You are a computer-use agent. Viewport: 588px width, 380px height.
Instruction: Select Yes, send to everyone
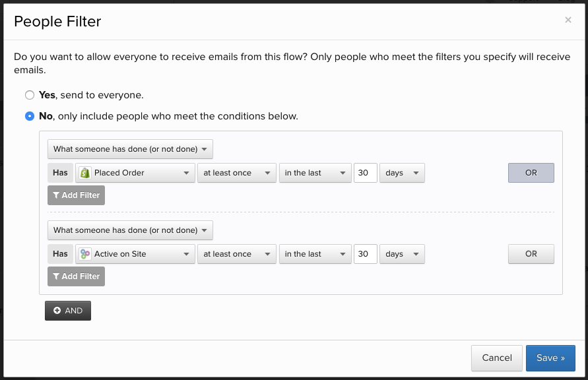[30, 95]
